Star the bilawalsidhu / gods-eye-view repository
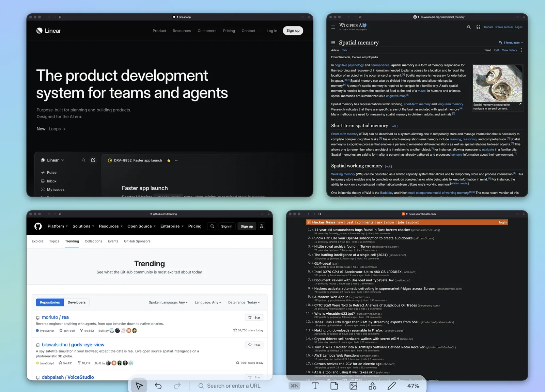Viewport: 545px width, 392px height. click(x=254, y=345)
